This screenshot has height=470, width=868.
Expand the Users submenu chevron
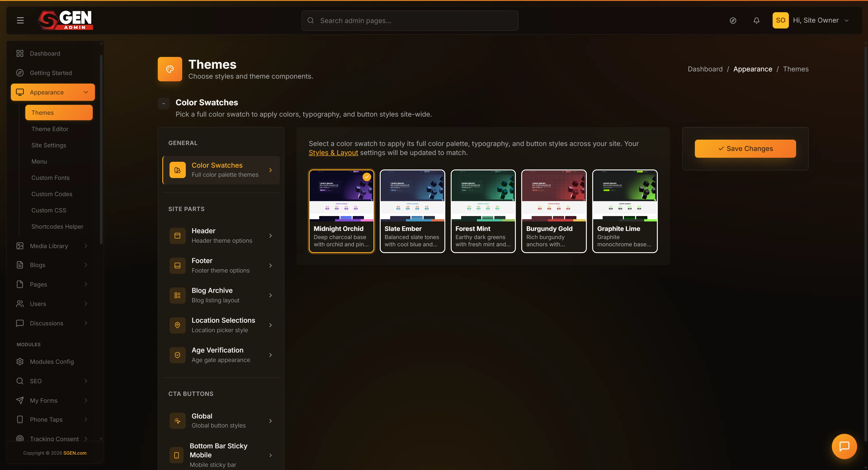point(86,303)
